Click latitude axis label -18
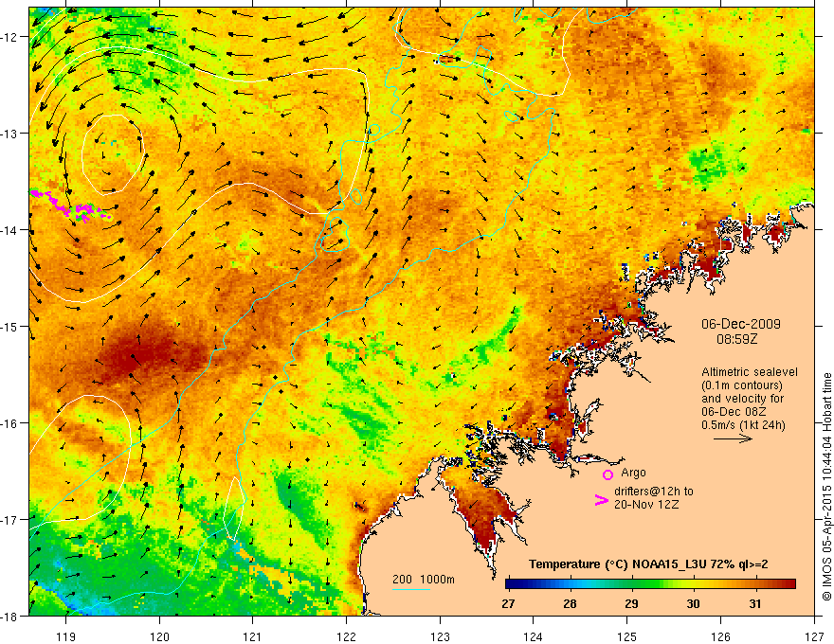The height and width of the screenshot is (644, 834). click(x=9, y=616)
